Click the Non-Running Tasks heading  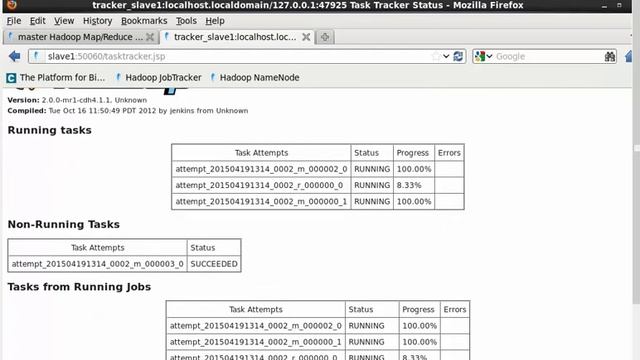click(64, 224)
